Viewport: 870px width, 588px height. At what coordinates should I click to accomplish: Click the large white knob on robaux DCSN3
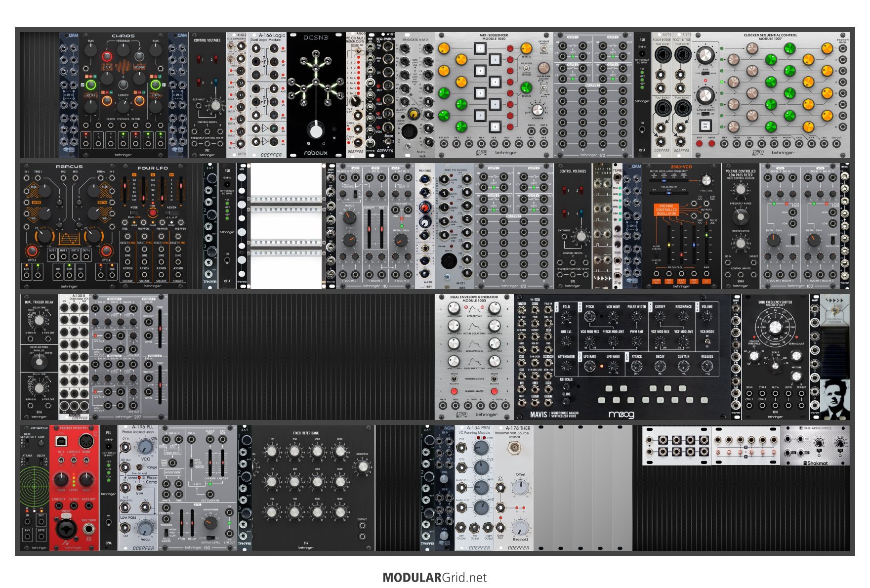316,131
